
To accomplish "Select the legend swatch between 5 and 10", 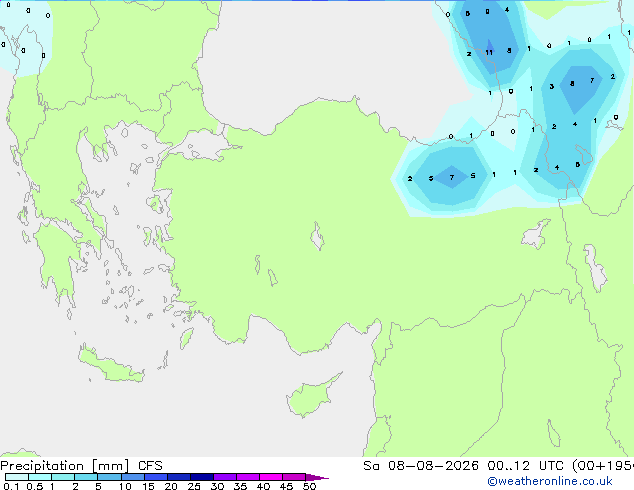I will [x=109, y=477].
